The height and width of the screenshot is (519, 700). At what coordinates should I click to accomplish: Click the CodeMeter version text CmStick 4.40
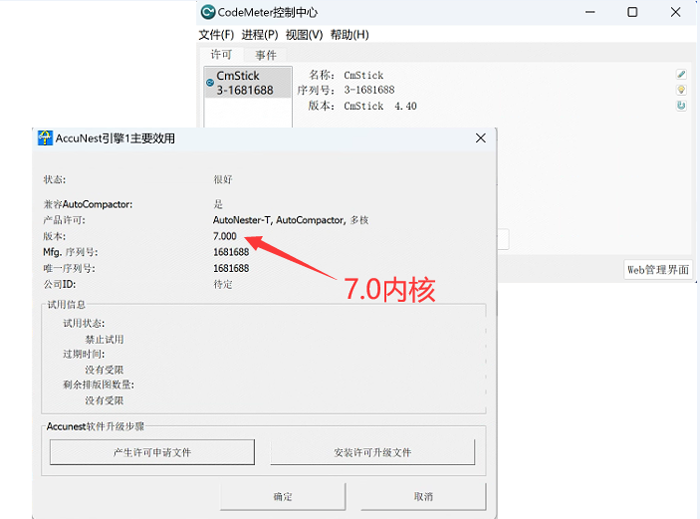tap(380, 106)
